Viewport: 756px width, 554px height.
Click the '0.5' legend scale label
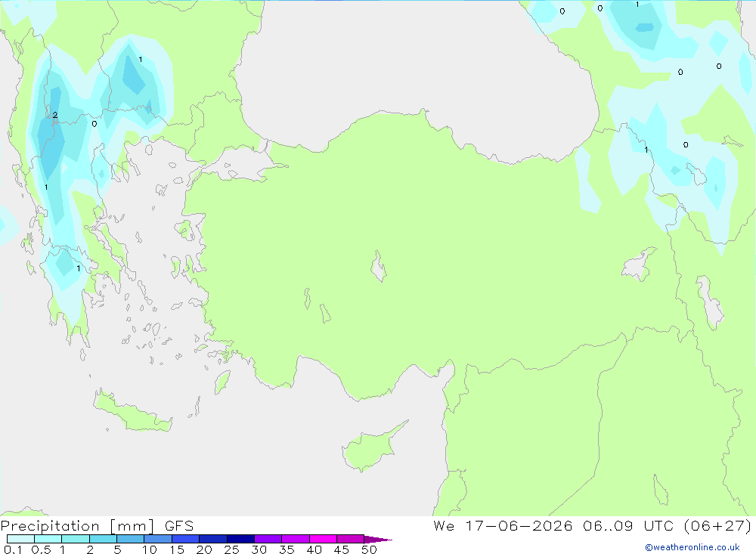click(41, 549)
